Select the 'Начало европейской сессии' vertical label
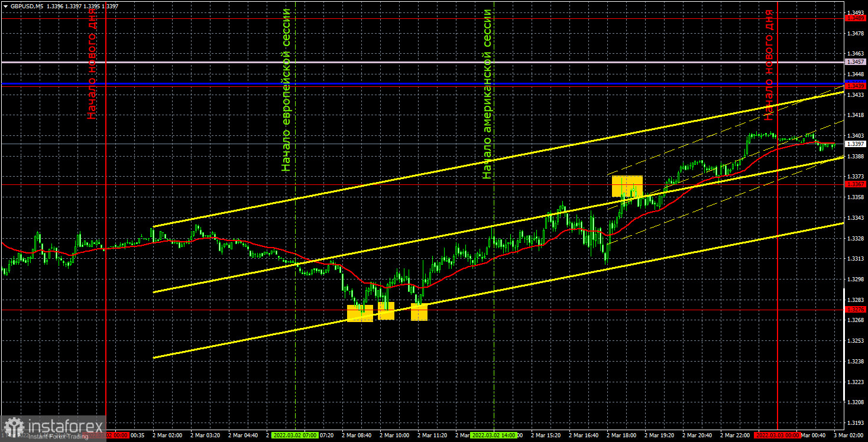 coord(286,90)
